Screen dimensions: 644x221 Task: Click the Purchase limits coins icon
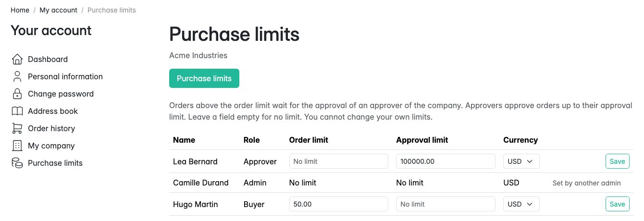point(17,163)
